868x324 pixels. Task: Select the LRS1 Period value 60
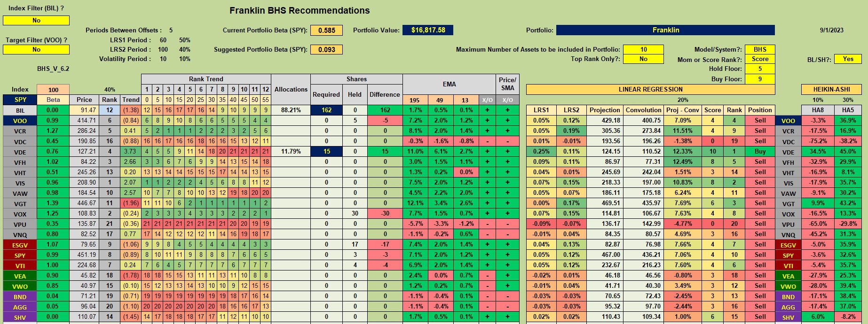point(163,40)
